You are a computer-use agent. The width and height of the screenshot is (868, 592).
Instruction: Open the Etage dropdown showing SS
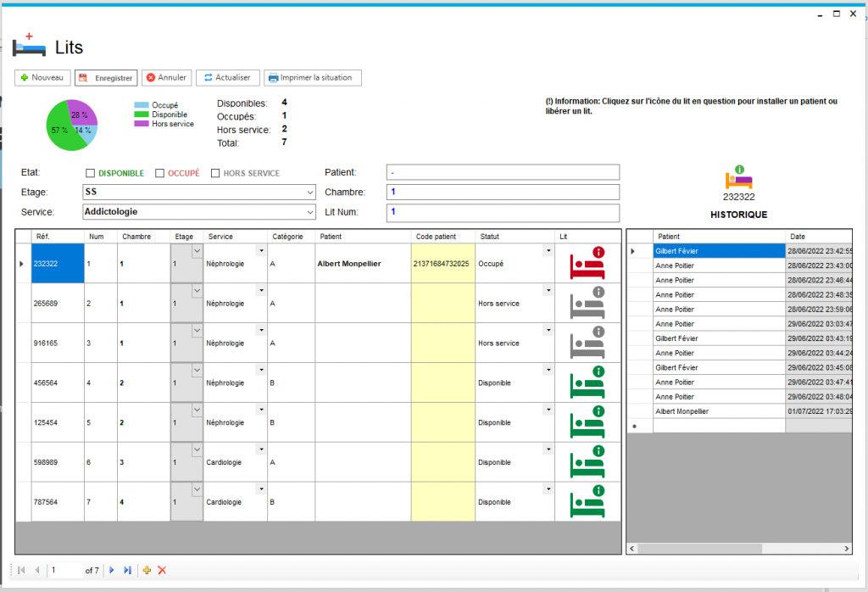tap(308, 193)
